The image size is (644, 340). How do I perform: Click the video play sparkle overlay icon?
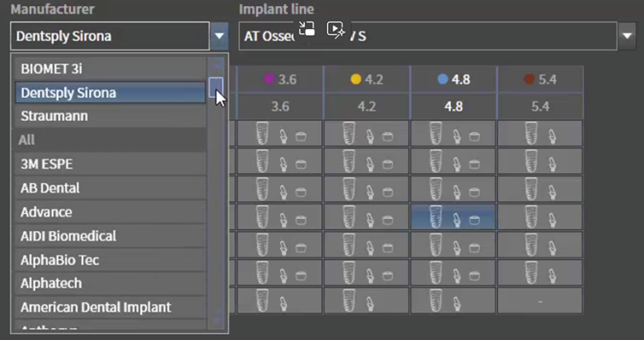336,30
